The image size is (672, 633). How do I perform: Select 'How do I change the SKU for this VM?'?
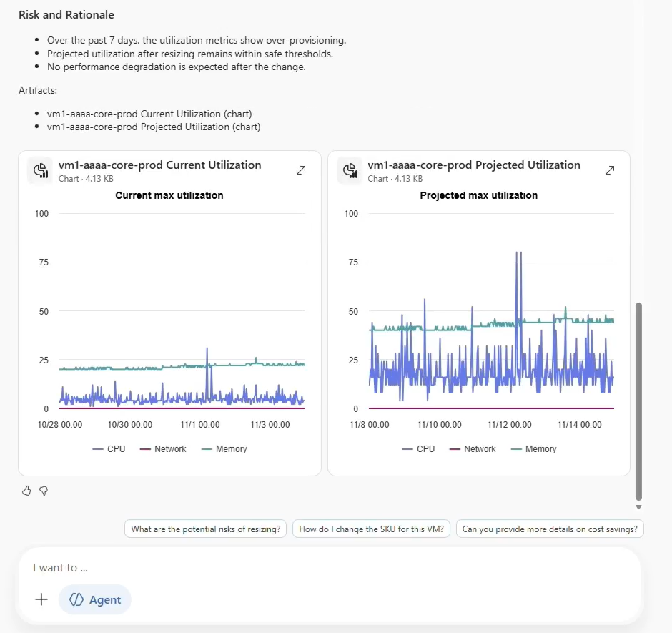371,529
